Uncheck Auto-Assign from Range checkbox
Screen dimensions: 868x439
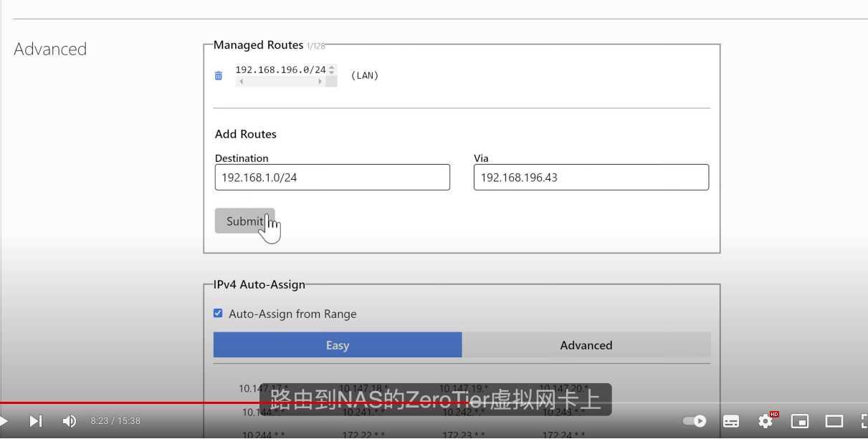click(219, 313)
